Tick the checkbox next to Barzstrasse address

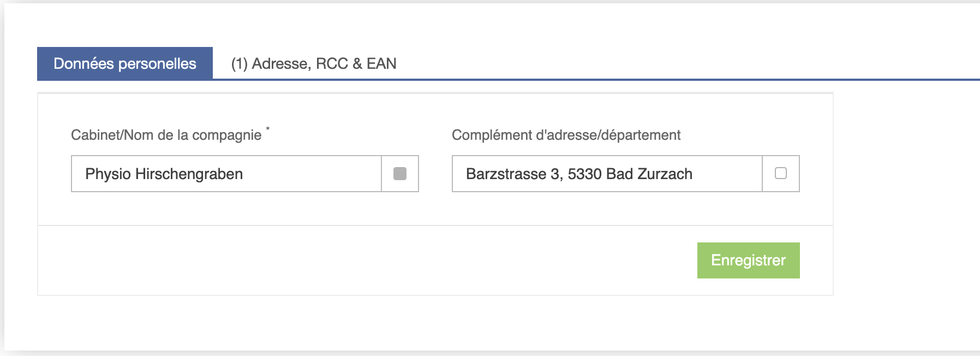(781, 173)
